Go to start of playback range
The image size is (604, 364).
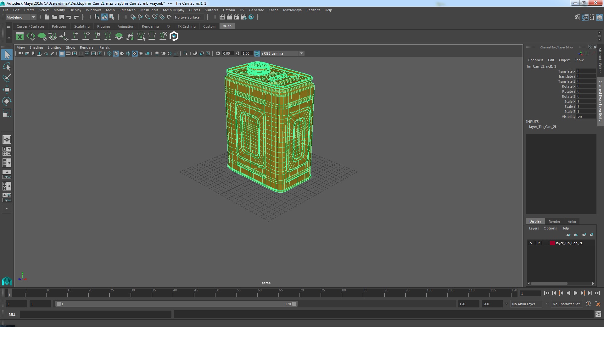tap(546, 293)
